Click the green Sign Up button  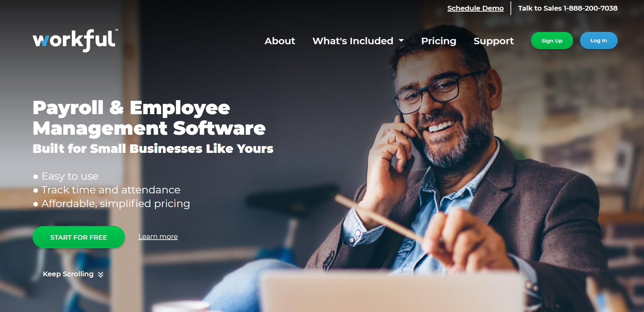(552, 40)
